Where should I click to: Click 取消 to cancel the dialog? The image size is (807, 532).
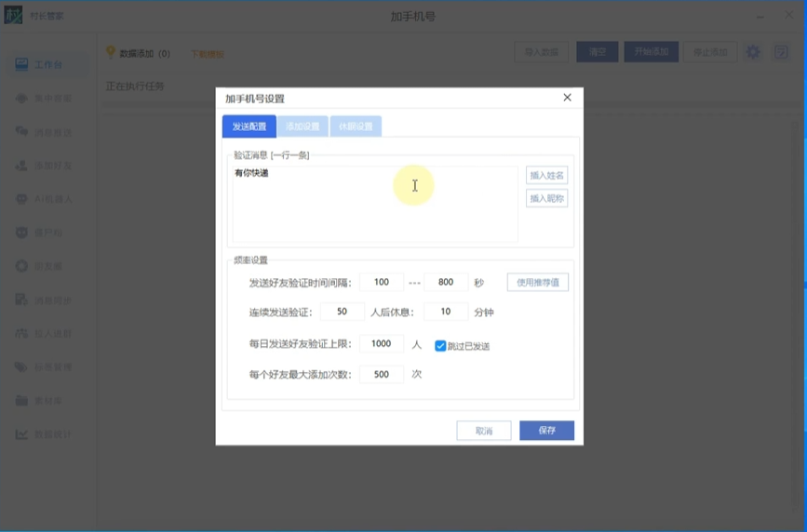(x=484, y=431)
